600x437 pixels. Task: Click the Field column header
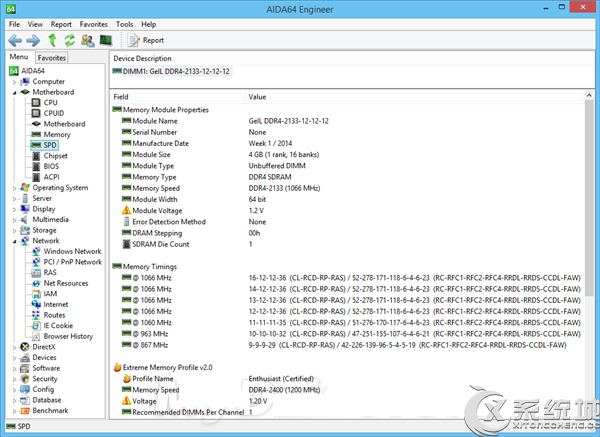tap(177, 97)
